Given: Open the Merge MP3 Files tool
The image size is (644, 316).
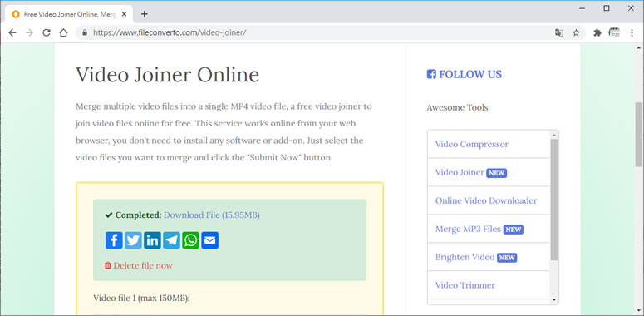Looking at the screenshot, I should [x=468, y=229].
